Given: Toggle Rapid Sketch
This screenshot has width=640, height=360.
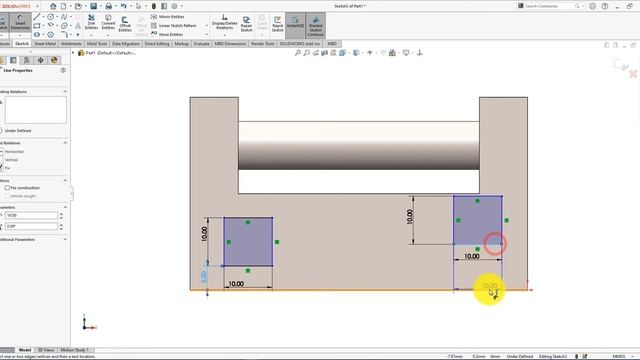Looking at the screenshot, I should (x=278, y=24).
